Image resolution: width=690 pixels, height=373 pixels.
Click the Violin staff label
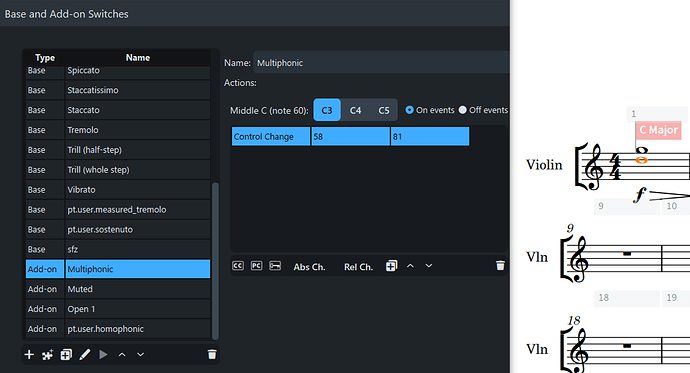point(544,165)
